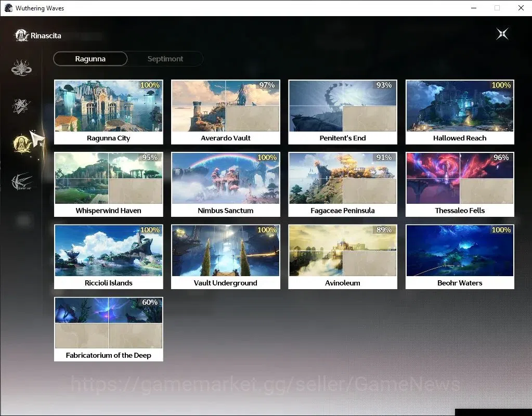532x416 pixels.
Task: Click the 93% progress on Penitent's End
Action: coord(384,85)
